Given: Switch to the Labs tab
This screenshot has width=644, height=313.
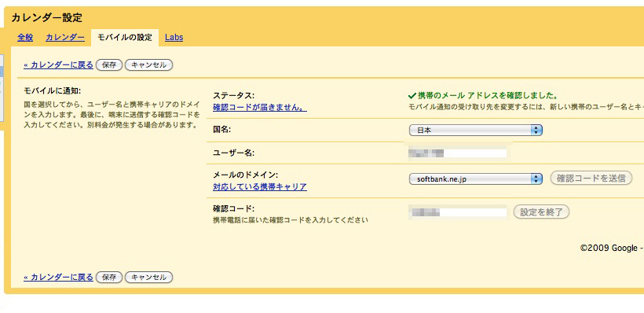Looking at the screenshot, I should click(x=174, y=38).
